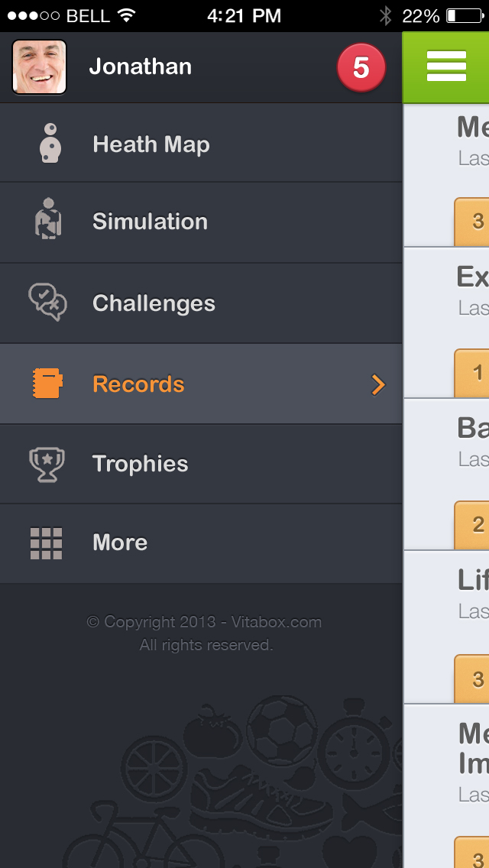Open the Heath Map menu item
The height and width of the screenshot is (868, 489).
pyautogui.click(x=151, y=144)
